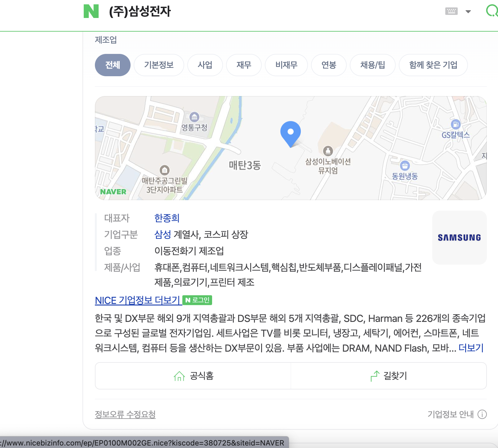
Task: Open the 공식홈 official homepage button
Action: click(x=193, y=376)
